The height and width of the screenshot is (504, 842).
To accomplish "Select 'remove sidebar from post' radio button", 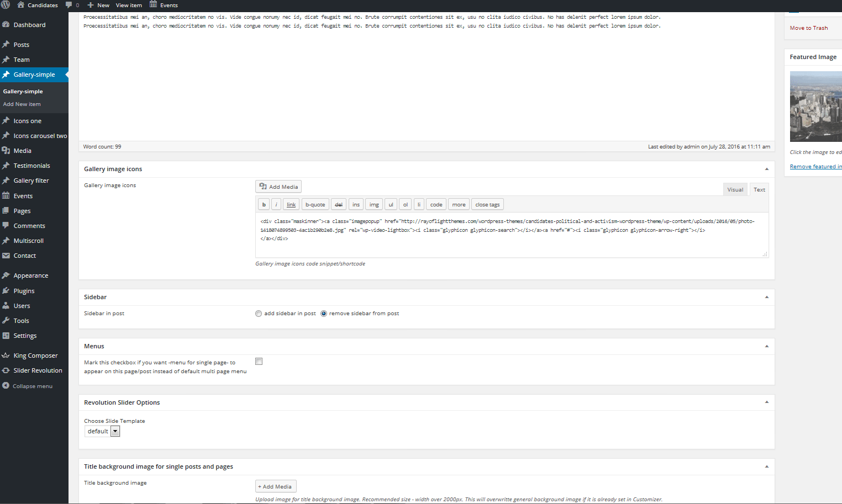I will (x=324, y=314).
